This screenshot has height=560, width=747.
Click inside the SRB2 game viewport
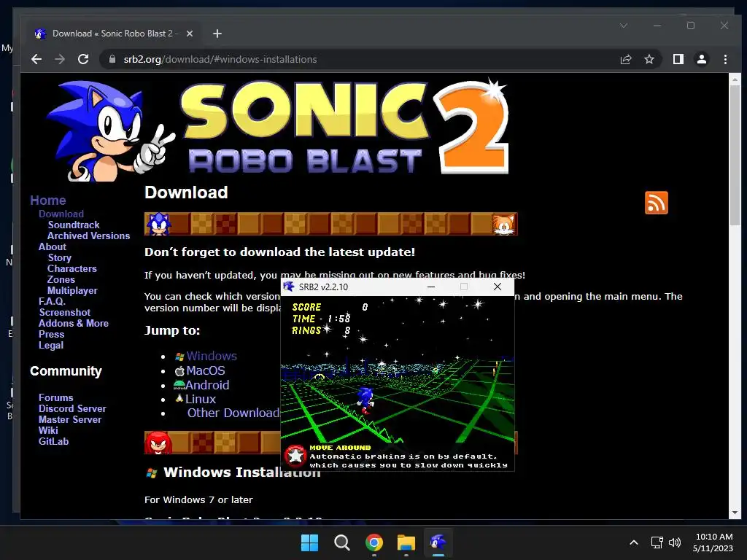(398, 384)
